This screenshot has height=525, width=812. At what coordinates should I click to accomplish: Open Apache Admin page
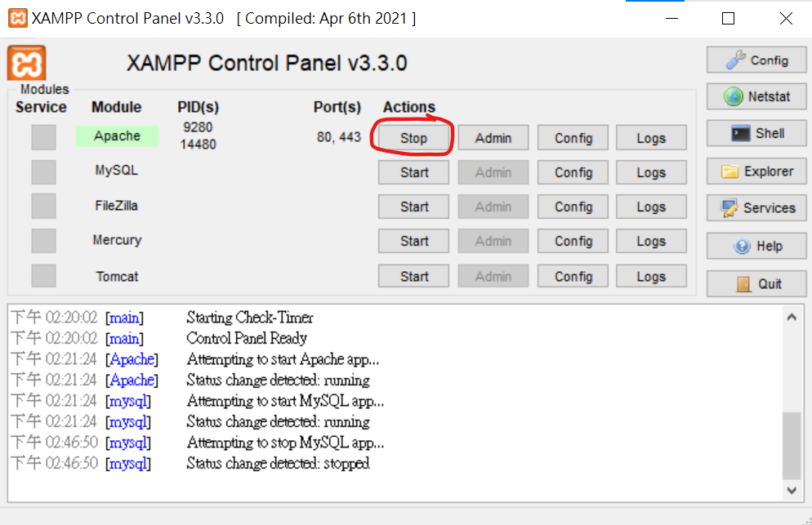click(493, 138)
